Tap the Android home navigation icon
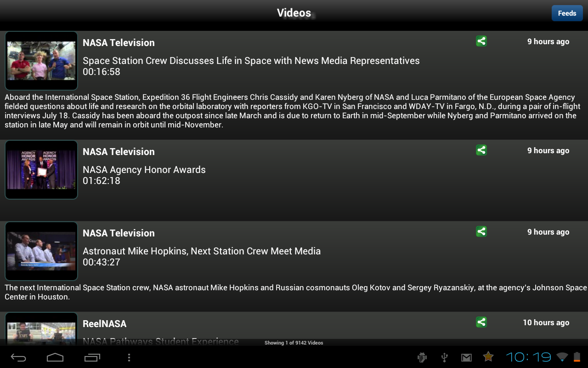Image resolution: width=588 pixels, height=368 pixels. 55,357
